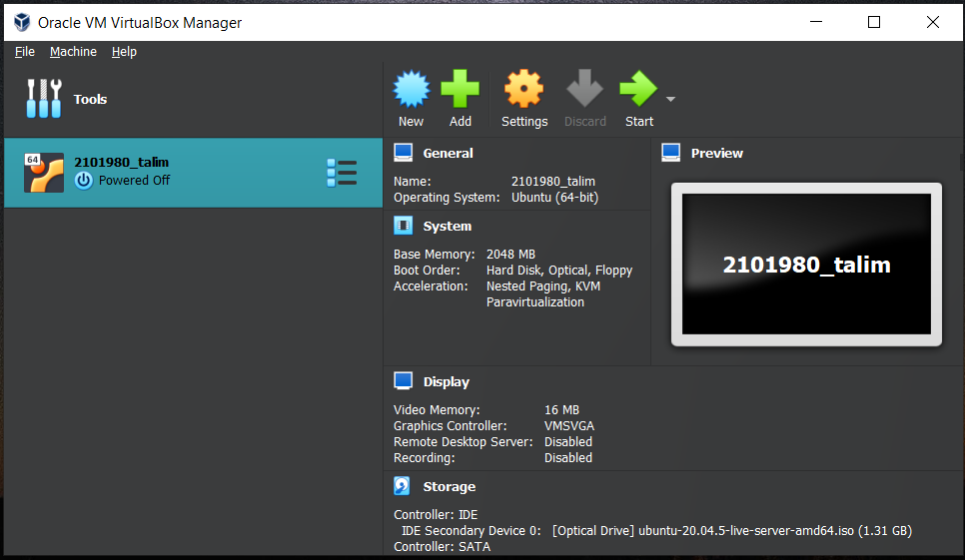The width and height of the screenshot is (965, 560).
Task: Click the Nested Paging, KVM acceleration value
Action: click(542, 293)
